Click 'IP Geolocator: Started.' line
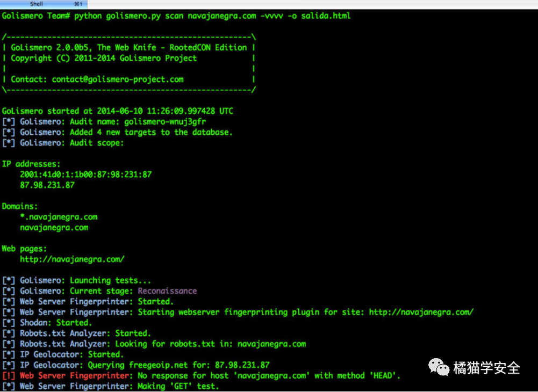Viewport: 538px width, 392px height. [x=62, y=354]
